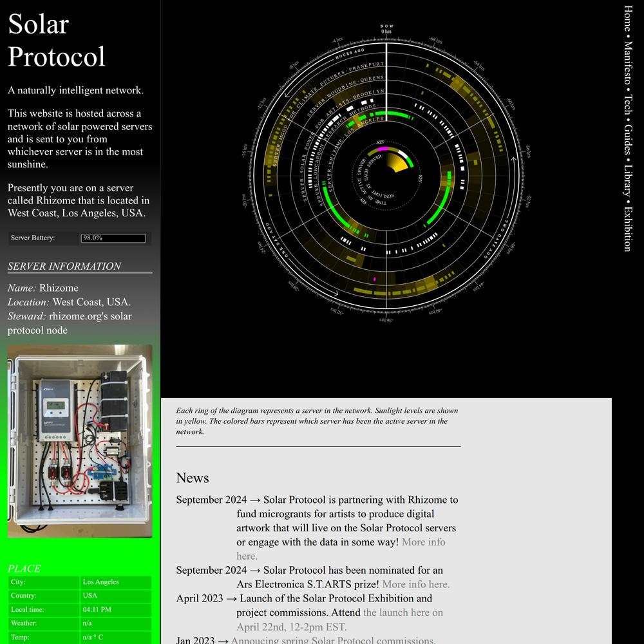Click the "Weather:" label cell

(x=44, y=623)
